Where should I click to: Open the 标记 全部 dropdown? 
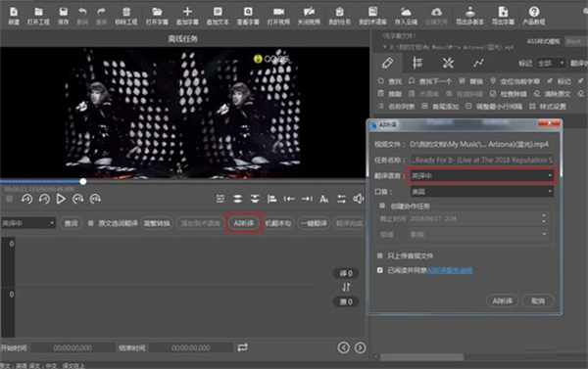tap(551, 63)
